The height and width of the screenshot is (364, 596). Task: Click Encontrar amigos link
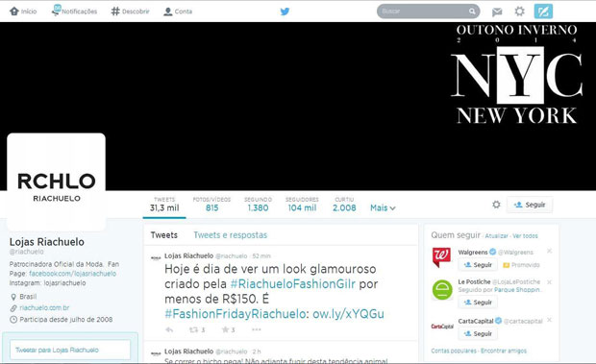[x=504, y=352]
